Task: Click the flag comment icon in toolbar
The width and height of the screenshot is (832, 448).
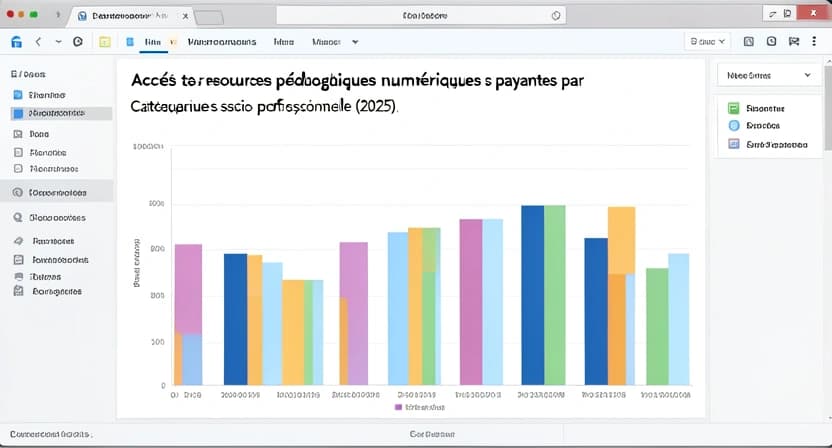Action: tap(794, 41)
